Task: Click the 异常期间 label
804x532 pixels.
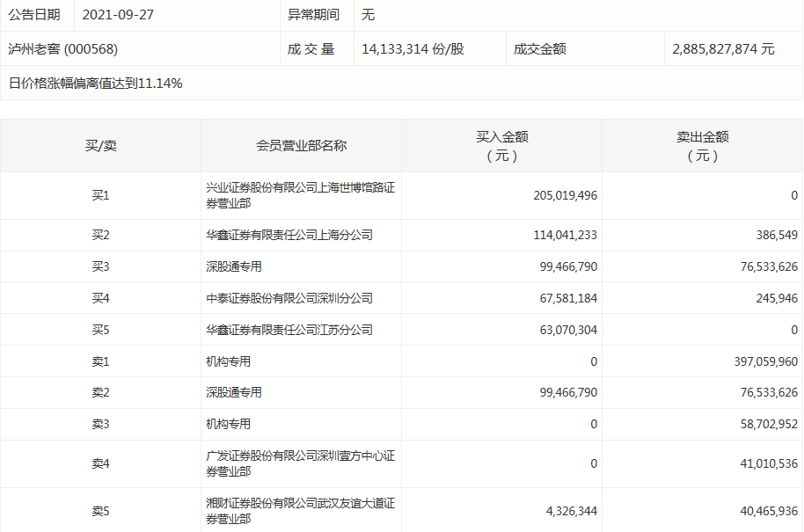Action: point(313,15)
